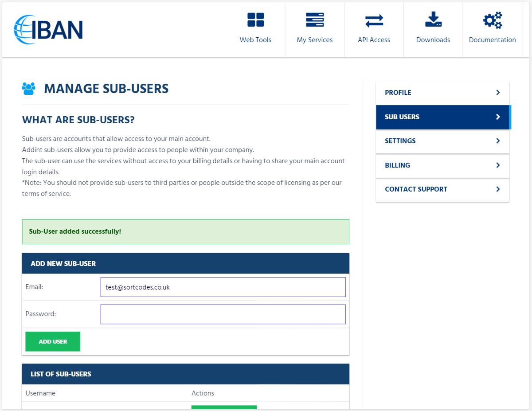Expand the SETTINGS sidebar section
Viewport: 532px width, 411px height.
pos(442,141)
